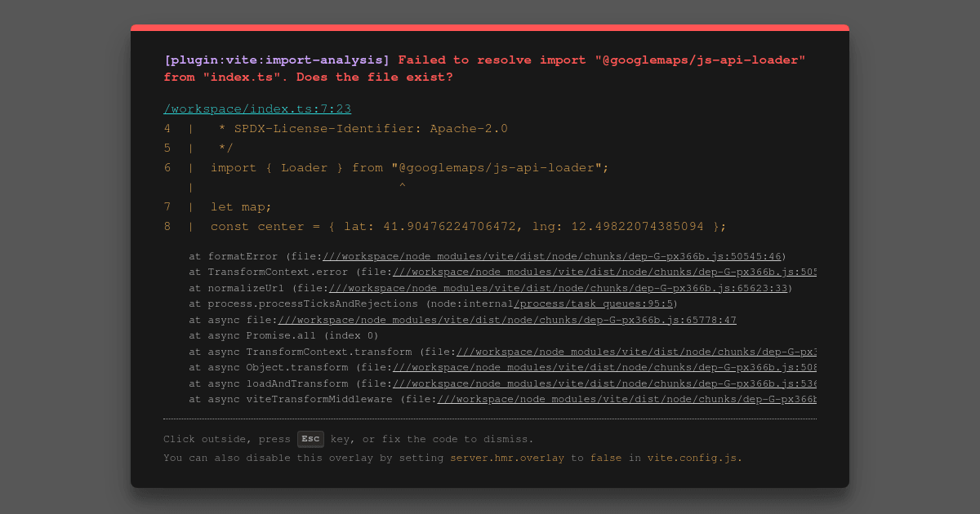Open the /workspace/index.ts:7:23 file link
Viewport: 980px width, 514px height.
coord(257,109)
